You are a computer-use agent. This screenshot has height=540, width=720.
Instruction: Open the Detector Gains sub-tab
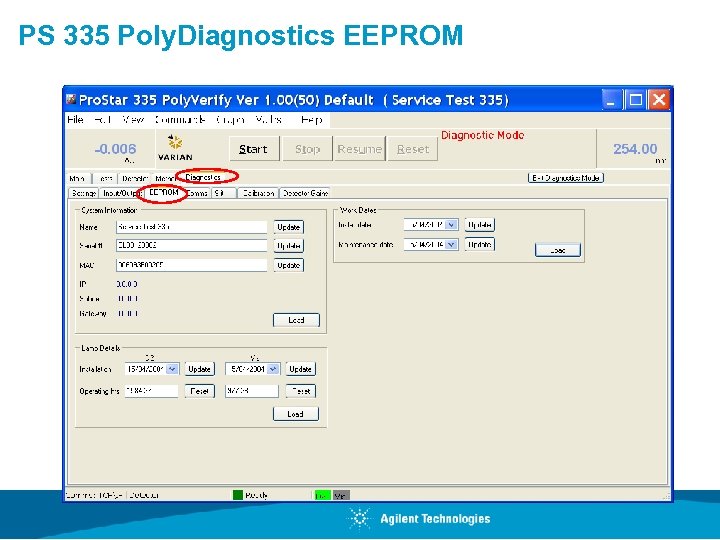point(305,193)
